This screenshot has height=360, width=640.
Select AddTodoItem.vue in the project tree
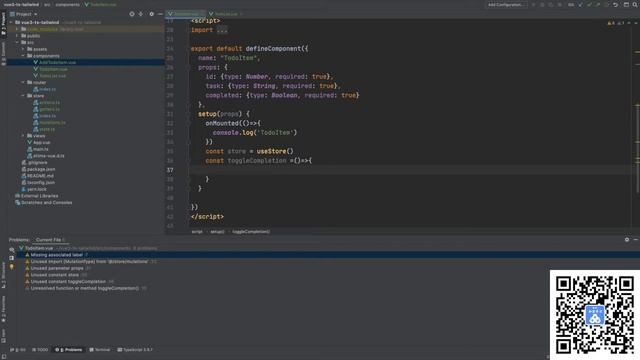coord(54,62)
